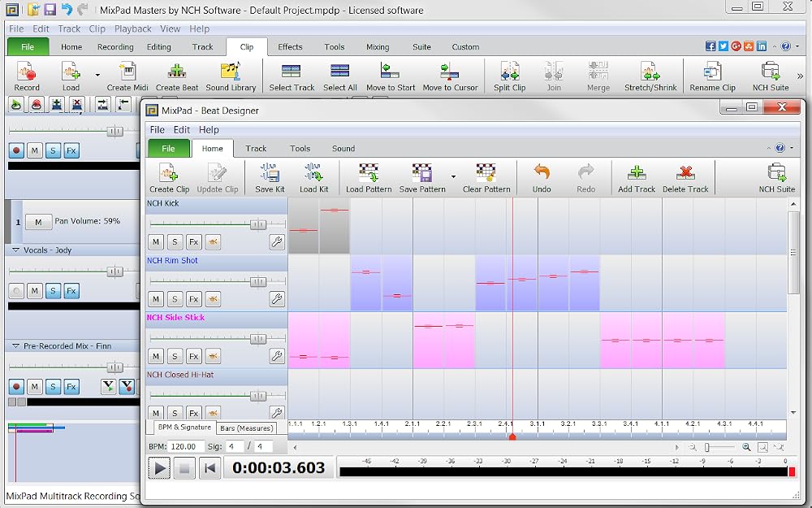Click the Load Pattern icon

click(369, 178)
